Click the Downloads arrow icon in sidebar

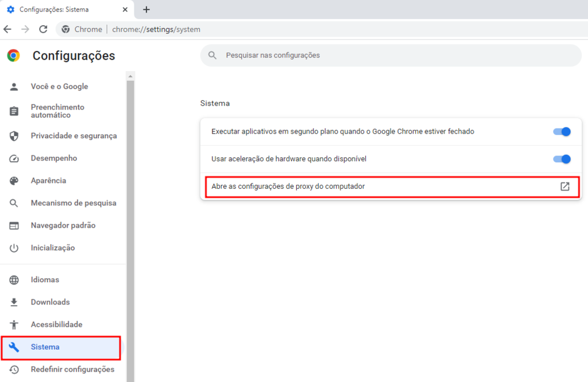(x=14, y=302)
